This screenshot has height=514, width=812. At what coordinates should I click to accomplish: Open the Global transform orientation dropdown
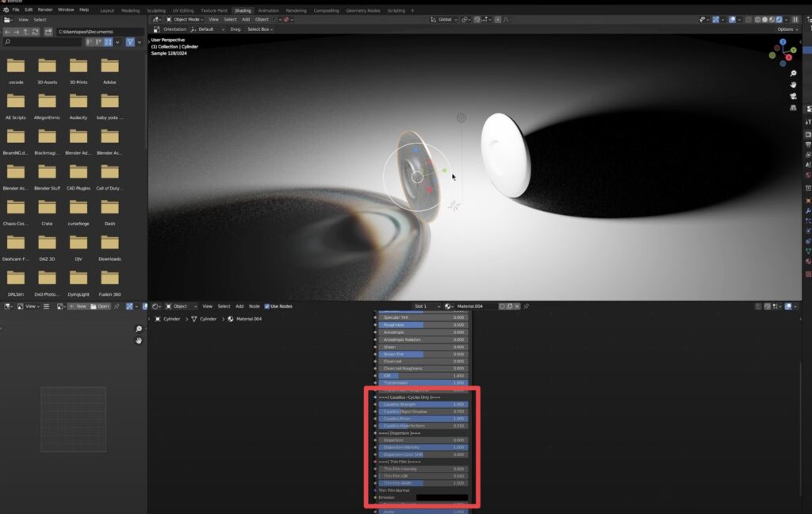pos(444,20)
